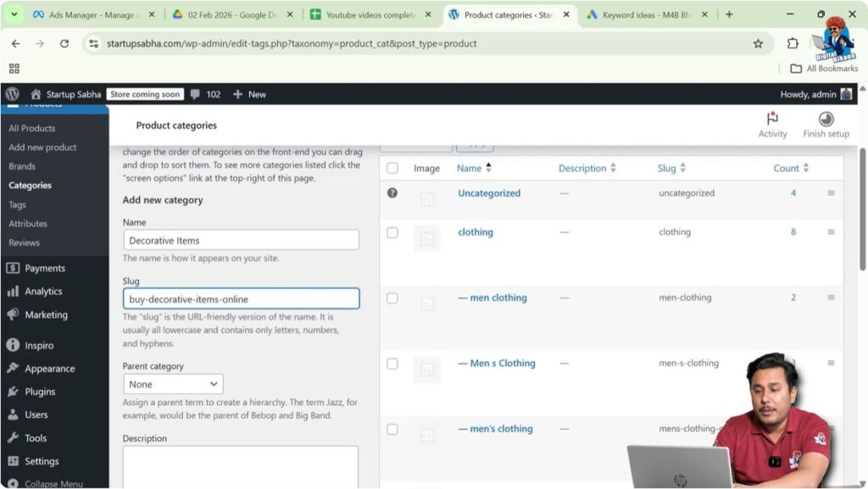
Task: Click help icon beside Uncategorized
Action: point(392,193)
